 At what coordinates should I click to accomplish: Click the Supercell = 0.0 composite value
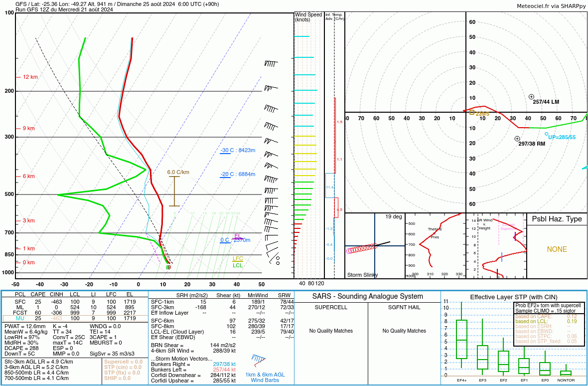pyautogui.click(x=123, y=362)
